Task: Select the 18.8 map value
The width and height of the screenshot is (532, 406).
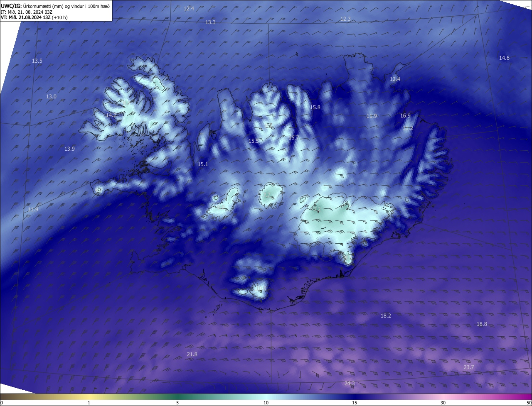Action: (481, 324)
